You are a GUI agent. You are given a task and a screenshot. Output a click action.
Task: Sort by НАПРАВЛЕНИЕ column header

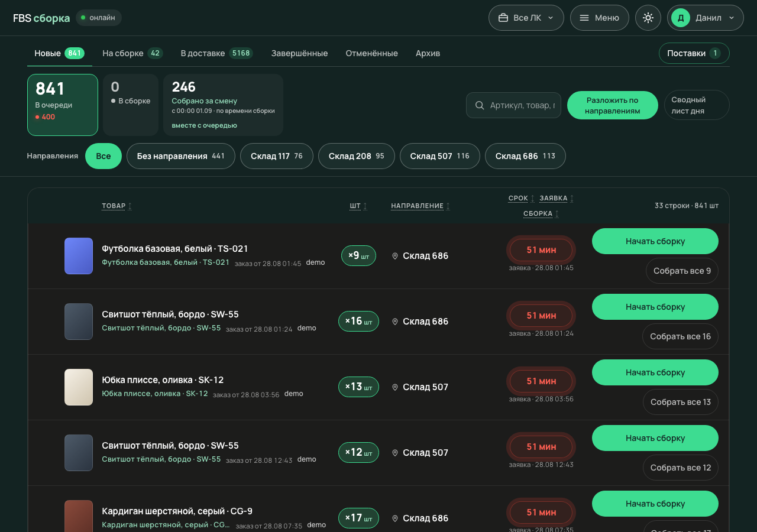tap(418, 206)
